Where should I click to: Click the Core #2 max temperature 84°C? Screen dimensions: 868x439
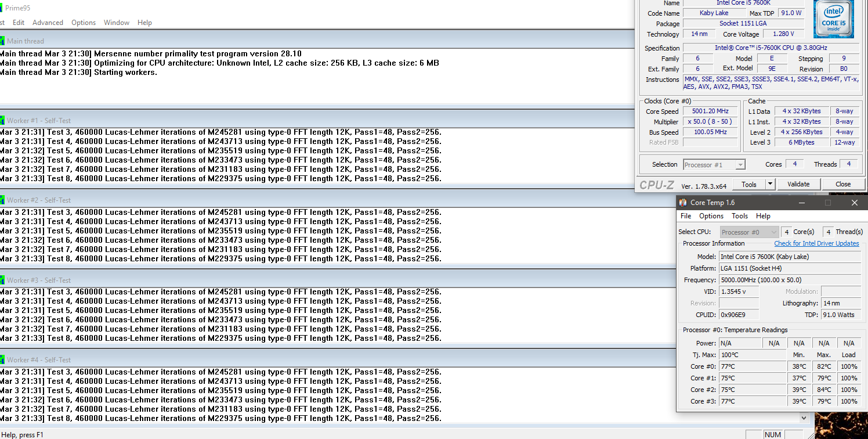pos(824,390)
